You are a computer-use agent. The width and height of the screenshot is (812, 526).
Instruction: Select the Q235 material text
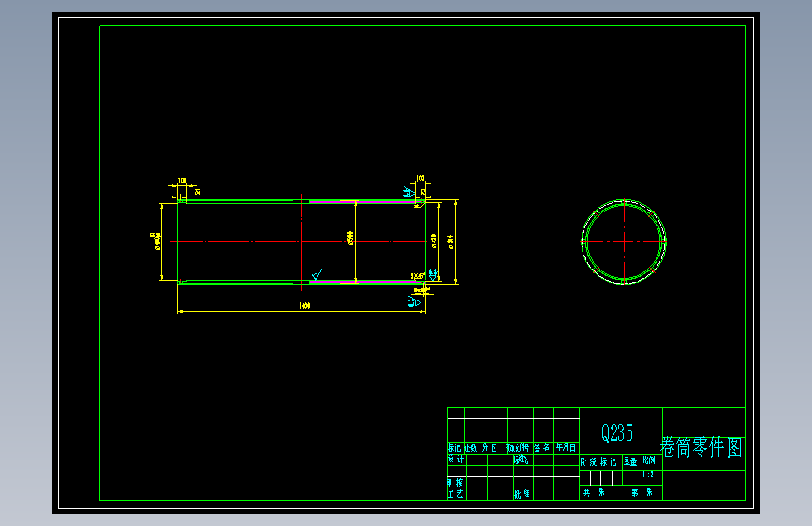(617, 432)
